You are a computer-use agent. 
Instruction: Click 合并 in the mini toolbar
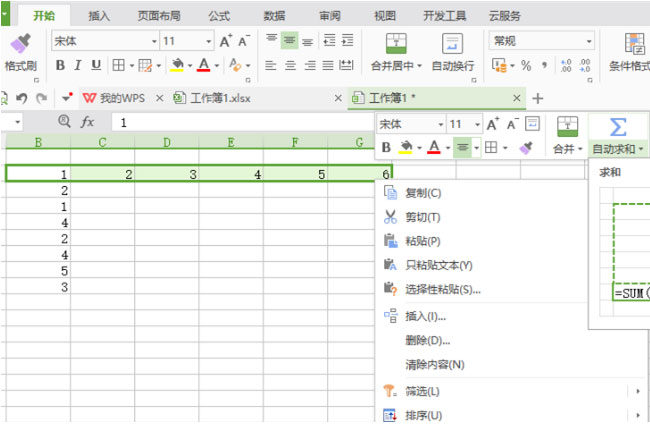tap(568, 136)
